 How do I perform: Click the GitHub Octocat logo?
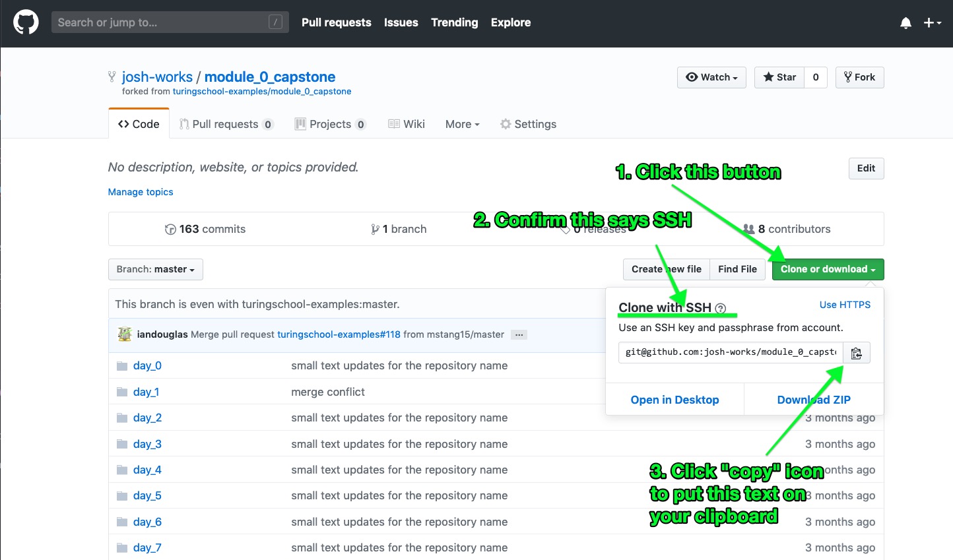pos(26,22)
